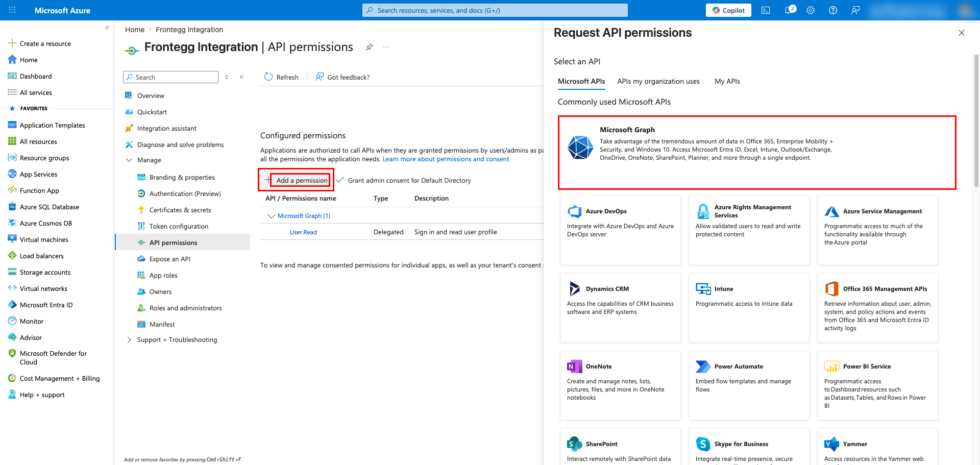Viewport: 980px width, 465px height.
Task: Select the OneNote API card
Action: (621, 385)
